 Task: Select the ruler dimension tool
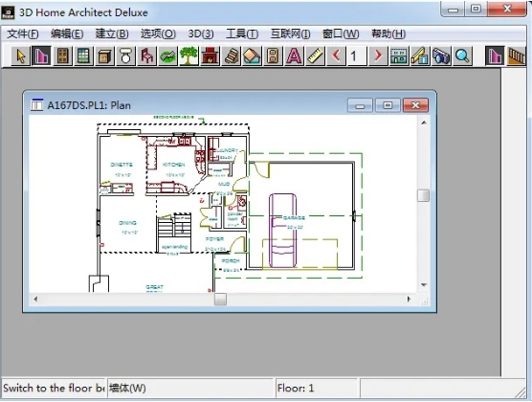click(315, 56)
